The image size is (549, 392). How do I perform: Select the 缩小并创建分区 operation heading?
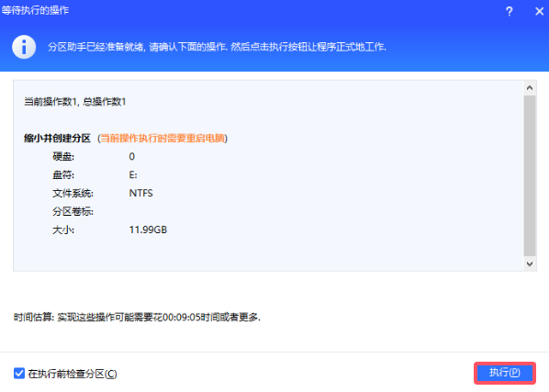(57, 139)
